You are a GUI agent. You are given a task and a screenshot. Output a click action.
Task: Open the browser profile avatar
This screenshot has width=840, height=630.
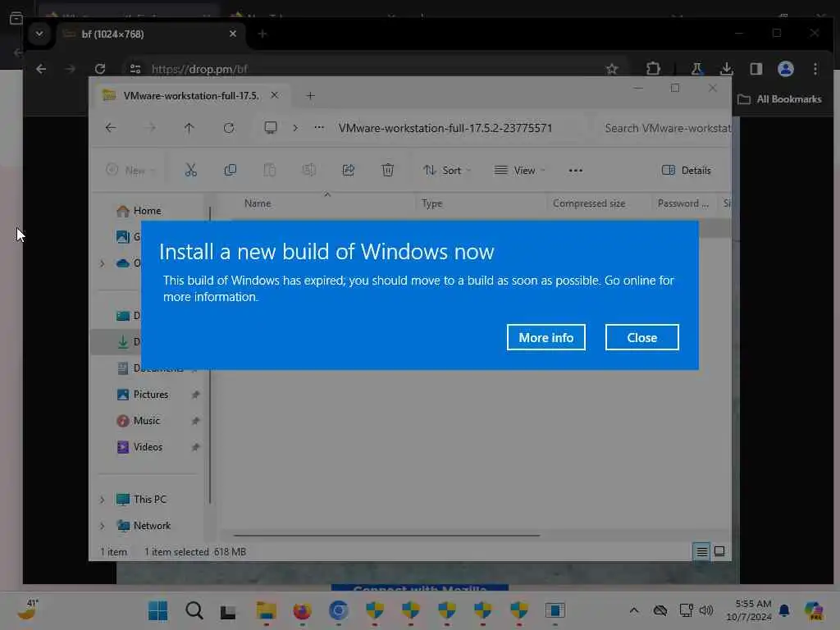coord(785,69)
